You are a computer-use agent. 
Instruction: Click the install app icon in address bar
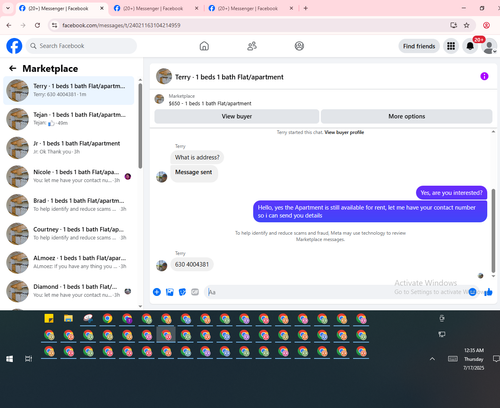453,25
